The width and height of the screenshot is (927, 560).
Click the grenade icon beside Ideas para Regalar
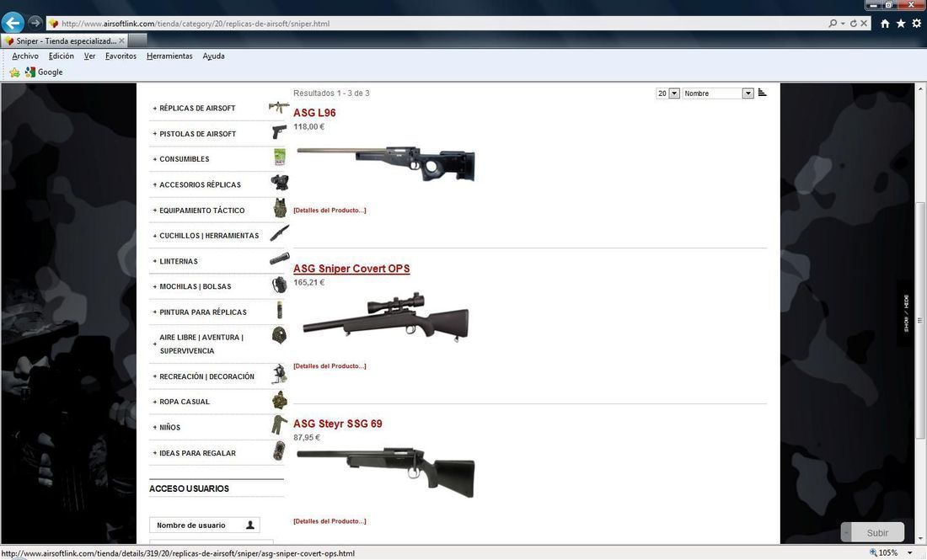tap(280, 451)
